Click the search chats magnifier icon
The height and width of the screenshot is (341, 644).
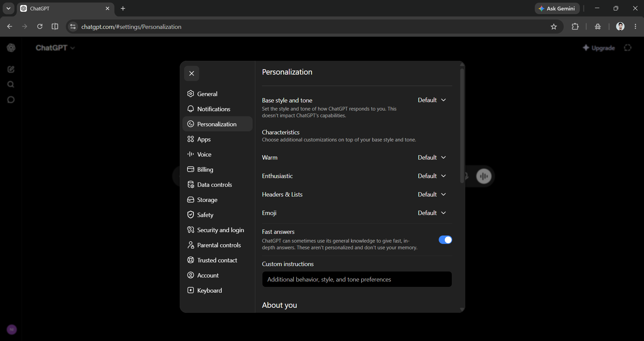point(11,84)
